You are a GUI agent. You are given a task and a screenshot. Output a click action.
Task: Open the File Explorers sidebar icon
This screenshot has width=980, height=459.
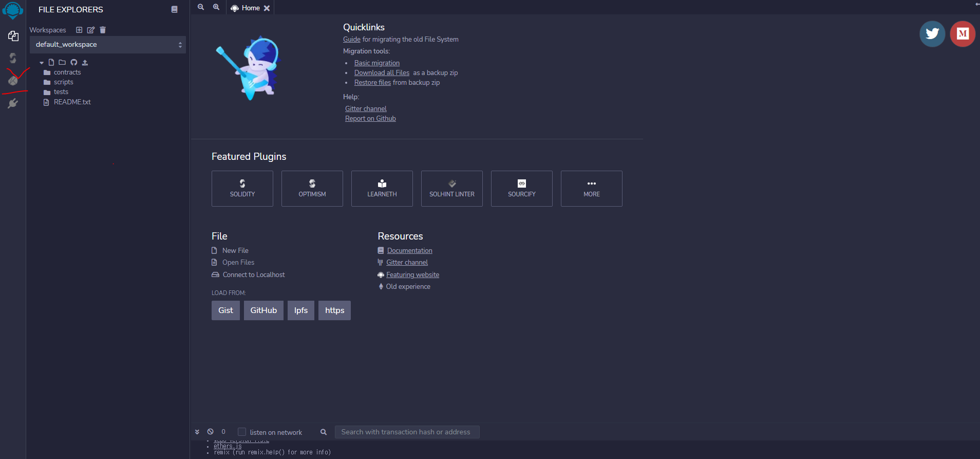tap(13, 36)
